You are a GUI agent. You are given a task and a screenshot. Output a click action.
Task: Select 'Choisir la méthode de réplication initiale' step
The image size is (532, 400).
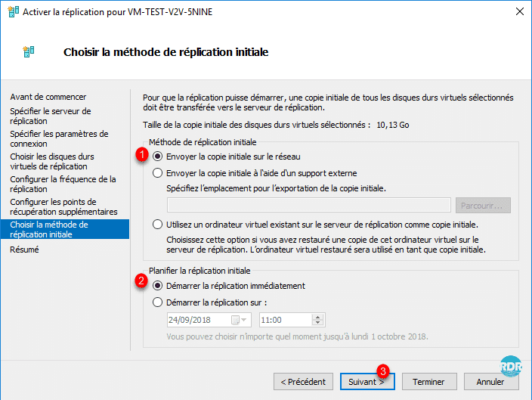(x=65, y=229)
